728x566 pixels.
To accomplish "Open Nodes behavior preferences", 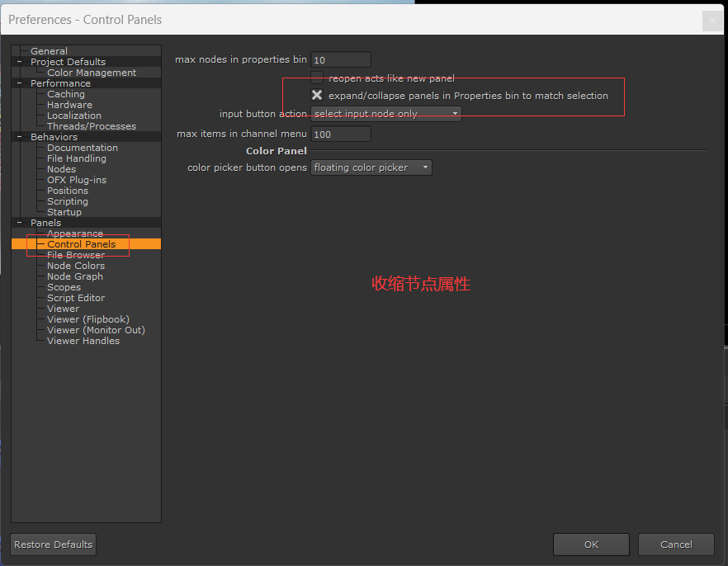I will pos(61,169).
